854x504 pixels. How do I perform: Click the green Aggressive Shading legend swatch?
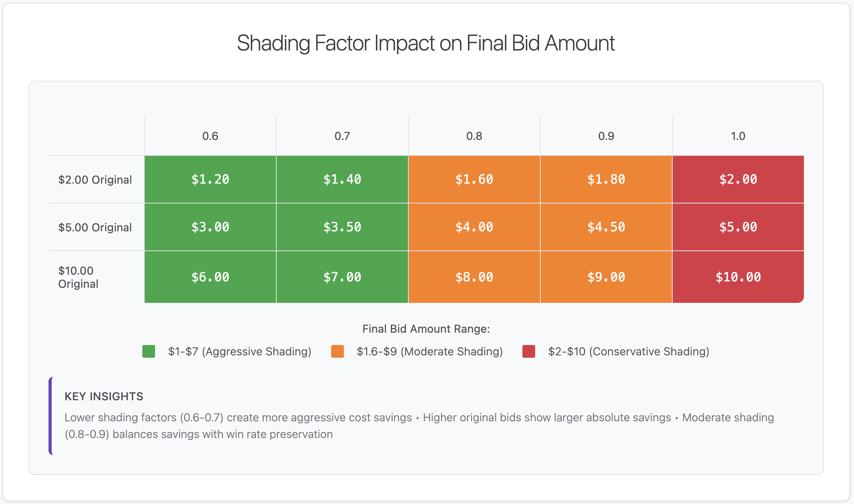pyautogui.click(x=149, y=351)
